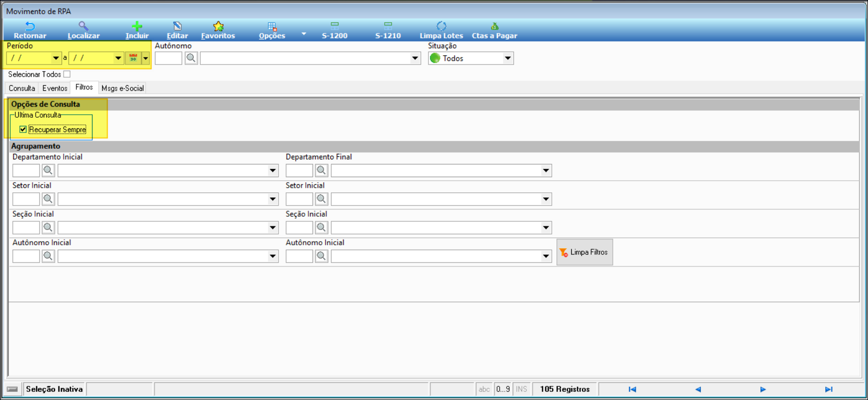Image resolution: width=868 pixels, height=400 pixels.
Task: Expand the Opções toolbar dropdown arrow
Action: [x=304, y=34]
